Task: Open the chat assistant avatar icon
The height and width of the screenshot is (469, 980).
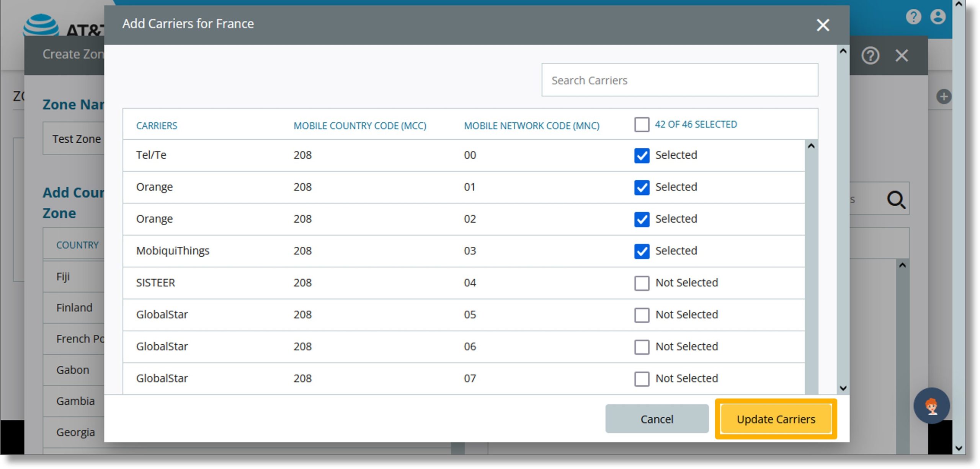Action: point(931,406)
